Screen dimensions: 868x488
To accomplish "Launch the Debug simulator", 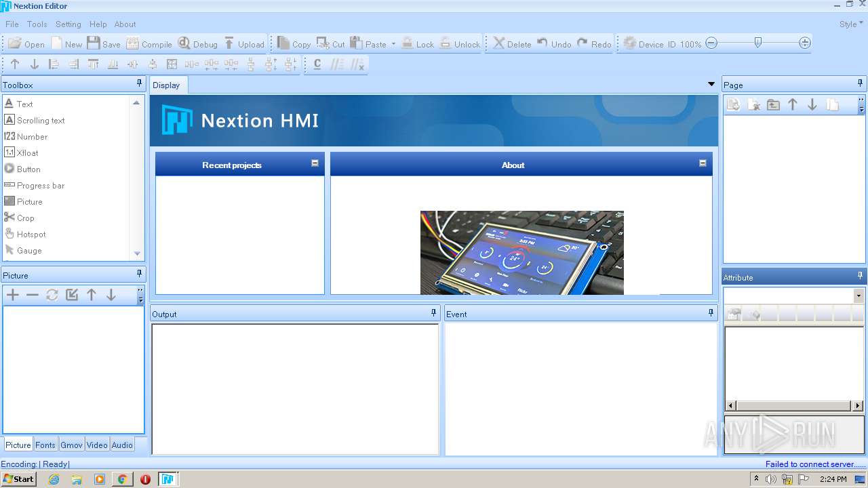I will (197, 43).
